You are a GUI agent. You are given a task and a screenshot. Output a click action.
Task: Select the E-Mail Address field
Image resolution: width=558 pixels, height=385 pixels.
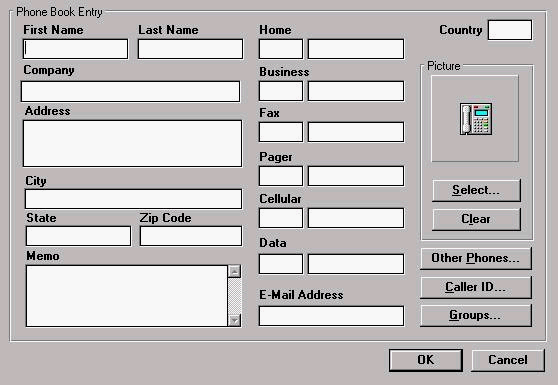tap(331, 316)
